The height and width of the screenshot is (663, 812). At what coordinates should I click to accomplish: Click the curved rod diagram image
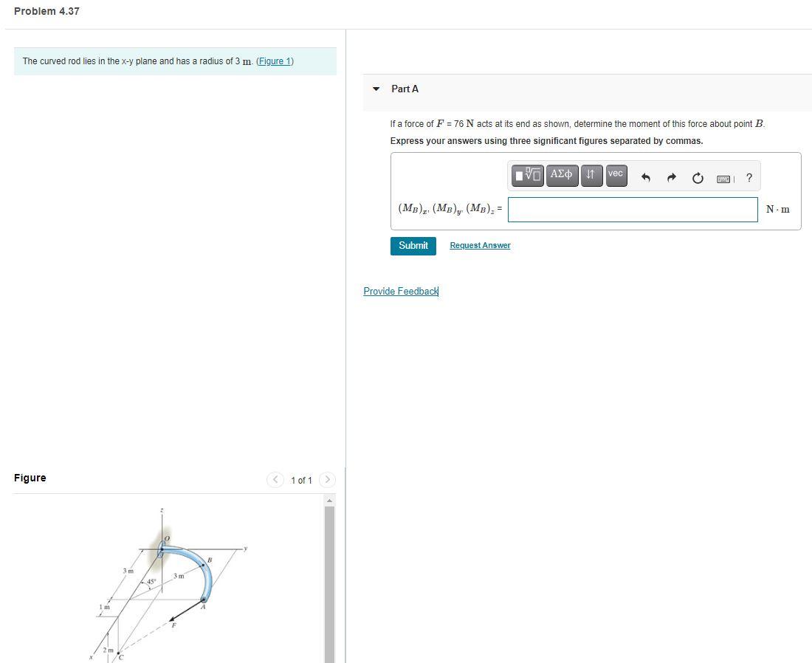coord(169,585)
